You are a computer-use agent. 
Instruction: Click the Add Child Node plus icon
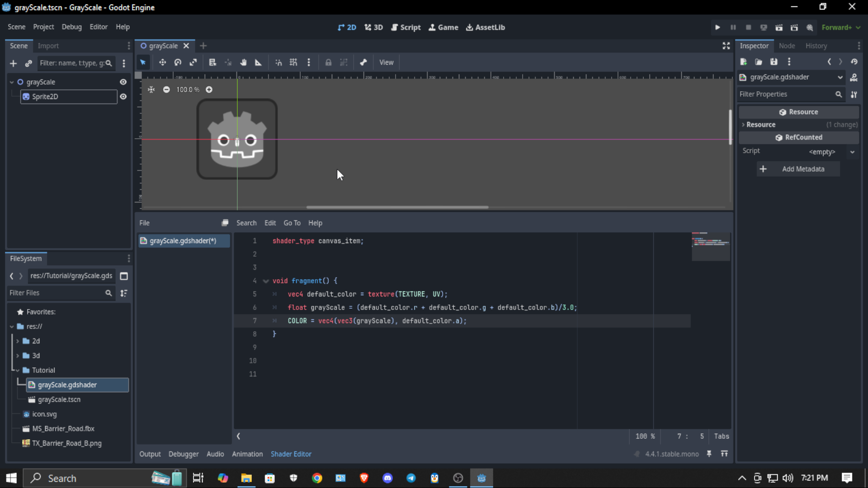[13, 63]
